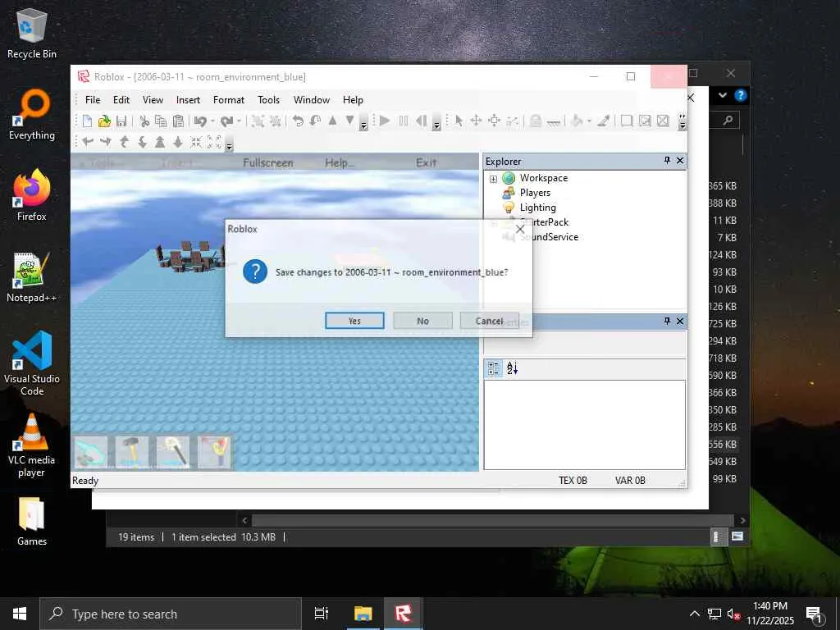Open the Help menu in menu bar
Viewport: 840px width, 630px height.
(353, 100)
